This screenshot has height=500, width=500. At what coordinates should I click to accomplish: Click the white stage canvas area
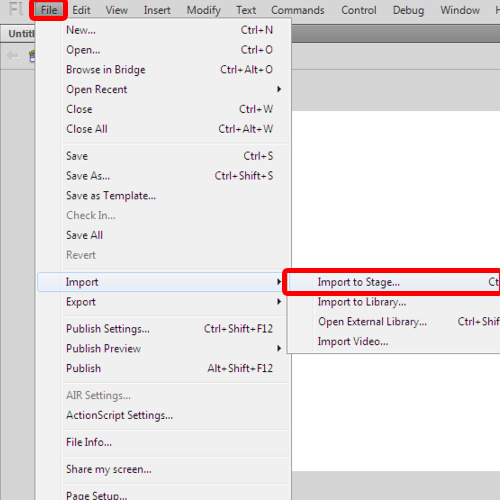[396, 190]
